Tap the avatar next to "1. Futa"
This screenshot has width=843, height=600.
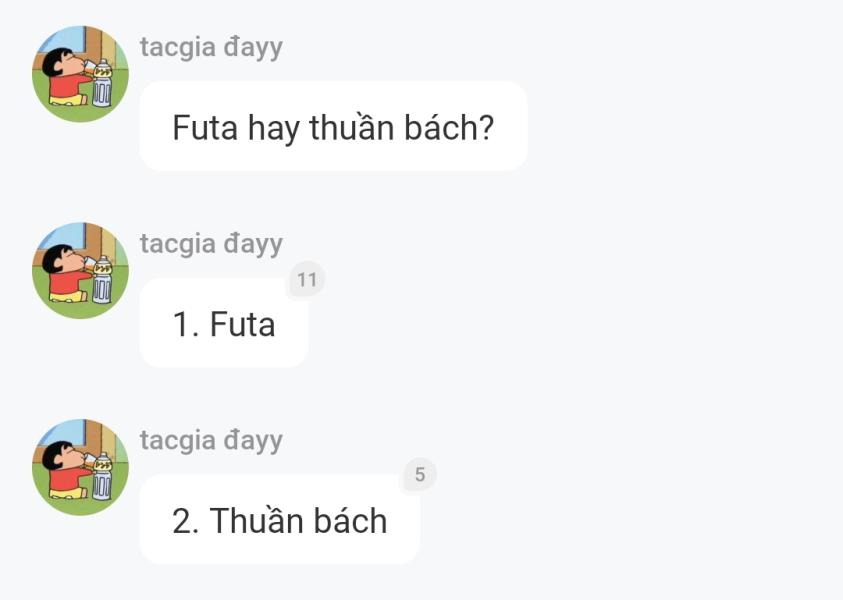[x=81, y=270]
